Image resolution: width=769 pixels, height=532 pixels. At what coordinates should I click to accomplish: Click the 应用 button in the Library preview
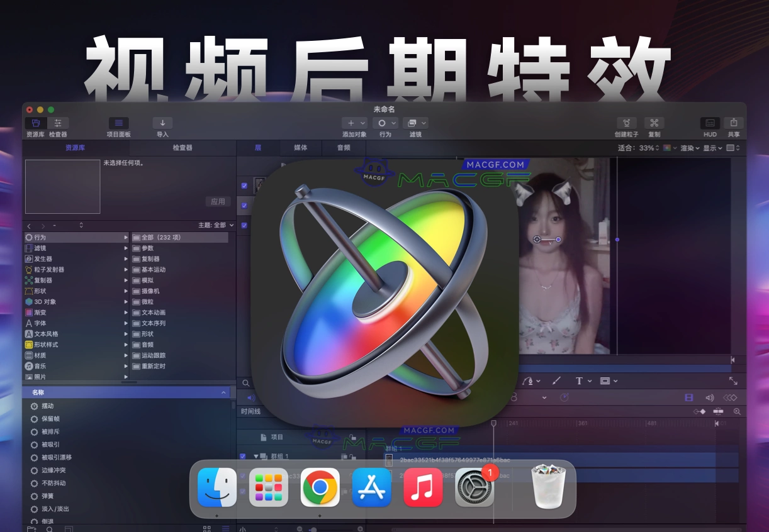pyautogui.click(x=218, y=202)
